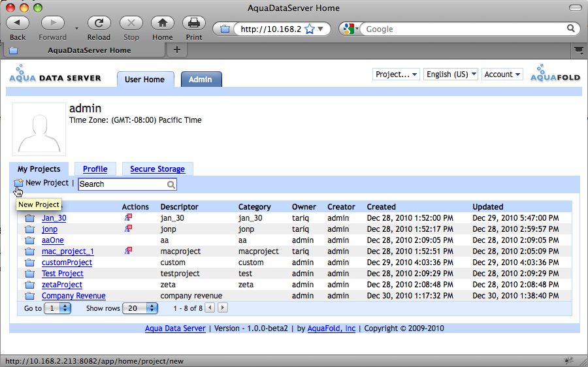This screenshot has width=588, height=367.
Task: Open the Google search engine icon menu
Action: click(x=351, y=29)
